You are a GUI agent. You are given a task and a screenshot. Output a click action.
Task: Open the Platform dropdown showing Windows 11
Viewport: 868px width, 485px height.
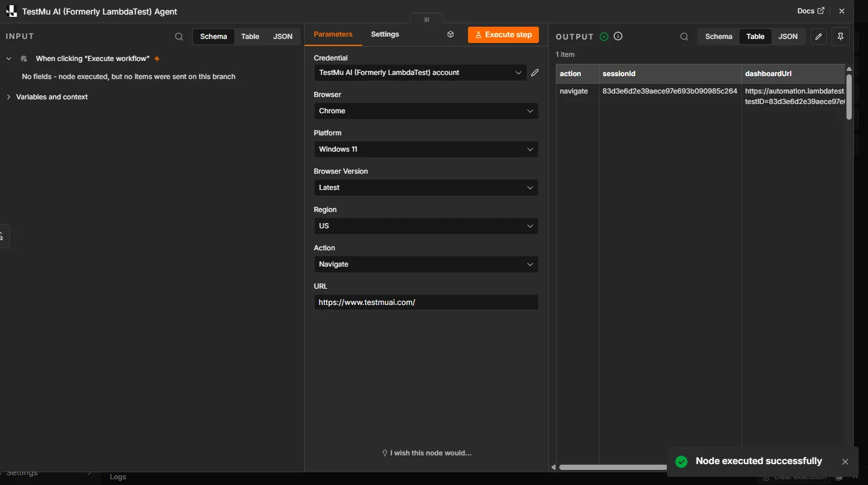pos(426,149)
